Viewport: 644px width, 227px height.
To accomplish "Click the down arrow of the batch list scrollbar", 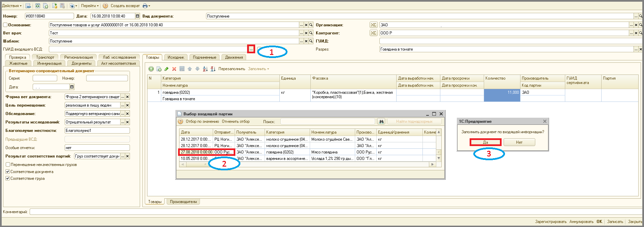I will click(x=439, y=158).
